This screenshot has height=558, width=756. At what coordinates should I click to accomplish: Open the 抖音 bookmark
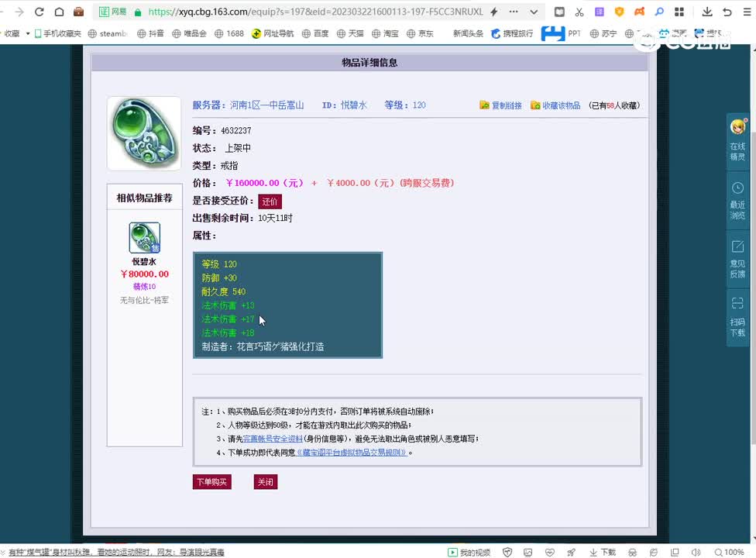(150, 33)
